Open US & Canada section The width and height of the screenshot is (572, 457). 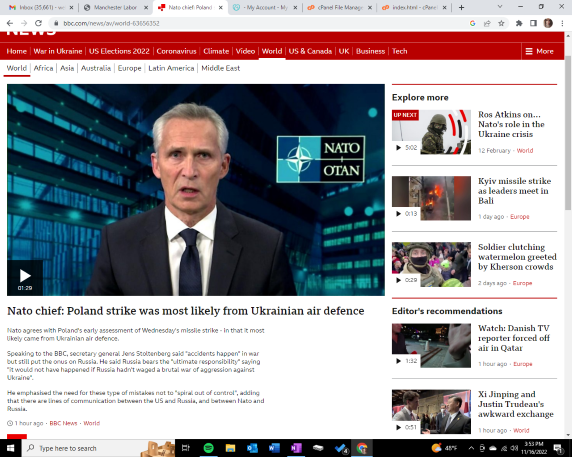tap(310, 51)
